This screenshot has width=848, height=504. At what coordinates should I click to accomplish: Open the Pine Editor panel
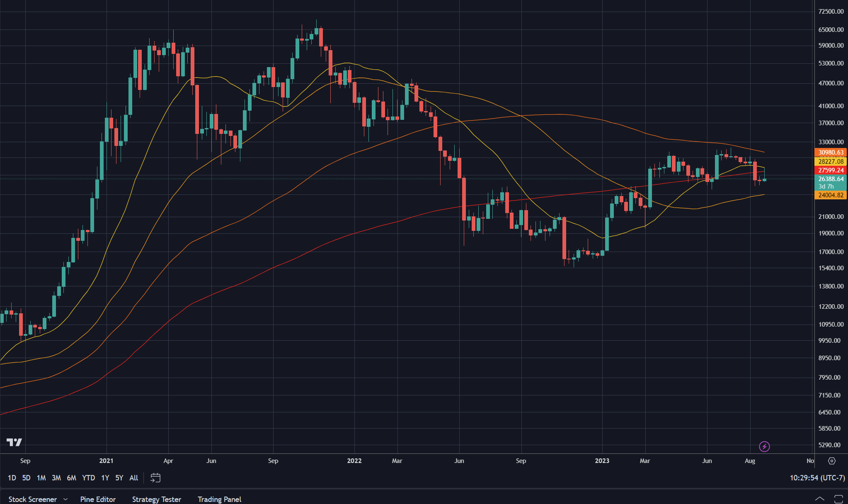98,499
